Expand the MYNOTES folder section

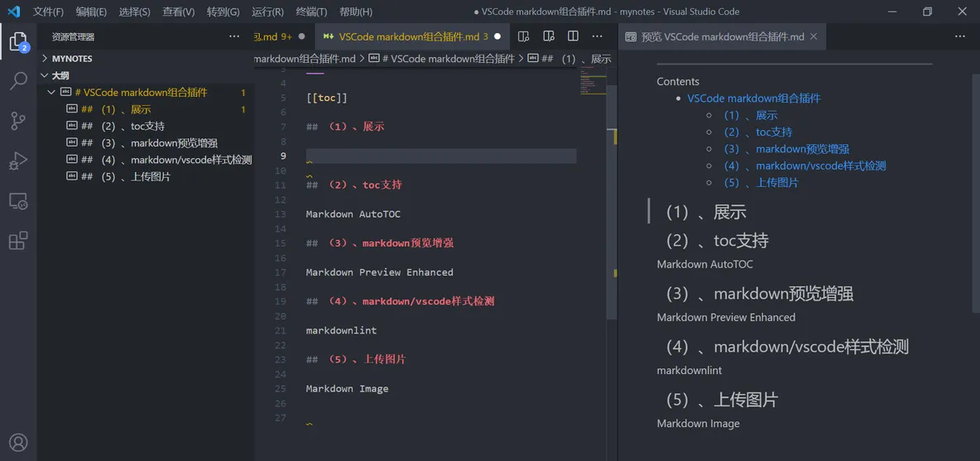[x=45, y=58]
